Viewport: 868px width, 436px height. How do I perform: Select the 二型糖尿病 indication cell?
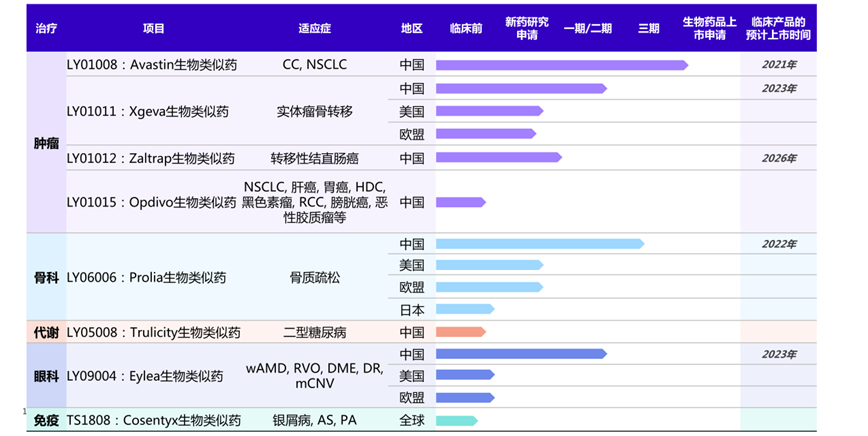click(314, 333)
